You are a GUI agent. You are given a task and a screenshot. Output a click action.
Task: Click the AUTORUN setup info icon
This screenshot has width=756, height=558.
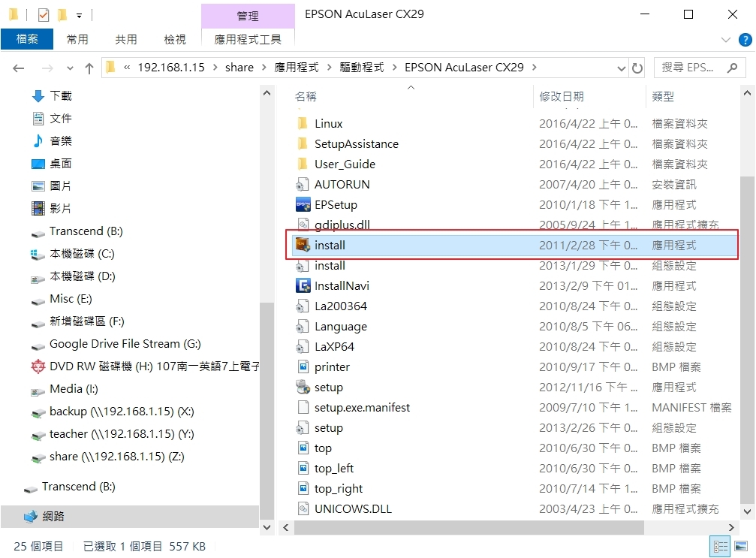pyautogui.click(x=303, y=184)
